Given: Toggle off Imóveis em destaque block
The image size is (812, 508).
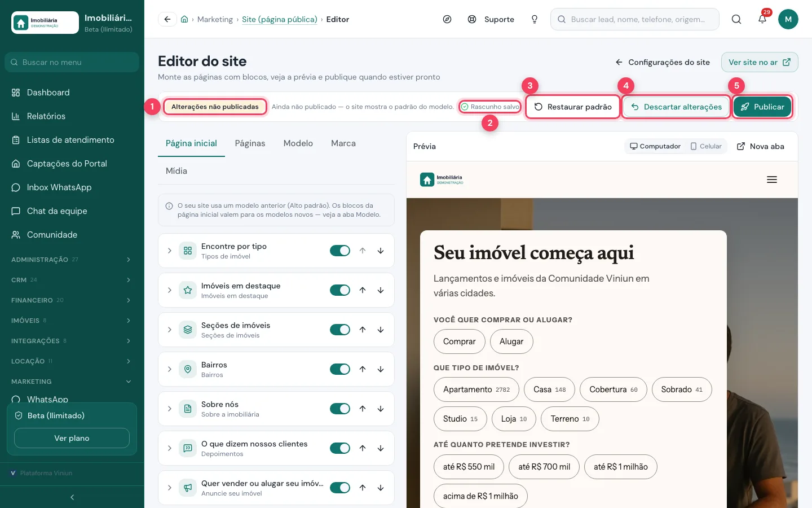Looking at the screenshot, I should pyautogui.click(x=340, y=290).
